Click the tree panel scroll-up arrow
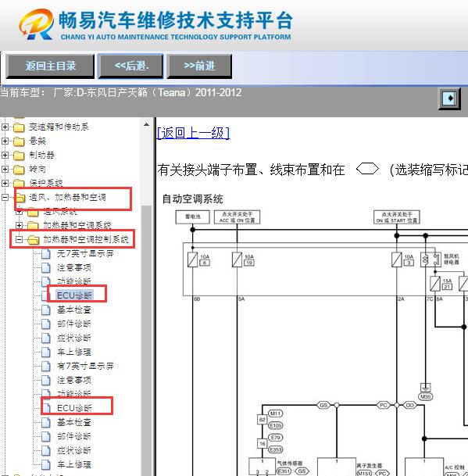Image resolution: width=468 pixels, height=476 pixels. click(x=146, y=124)
